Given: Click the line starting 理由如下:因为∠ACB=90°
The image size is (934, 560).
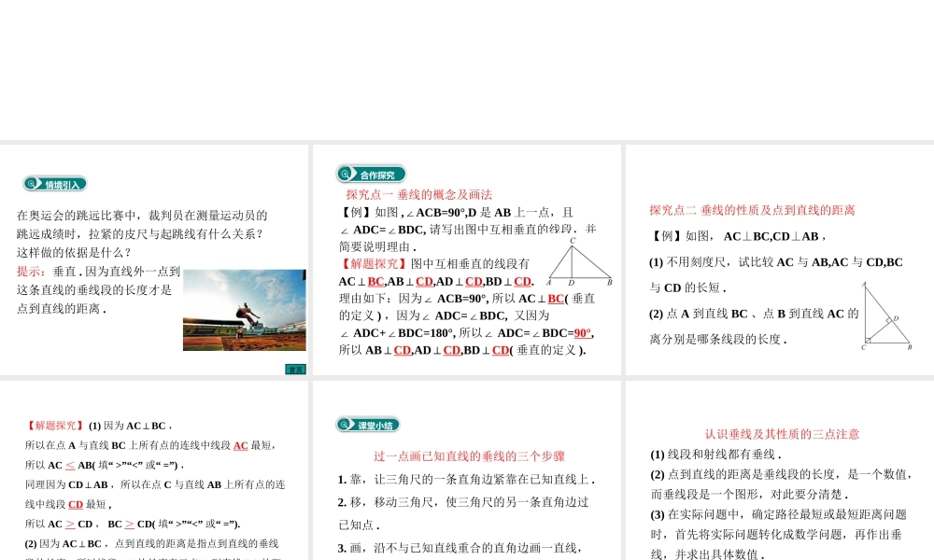Looking at the screenshot, I should [x=467, y=299].
